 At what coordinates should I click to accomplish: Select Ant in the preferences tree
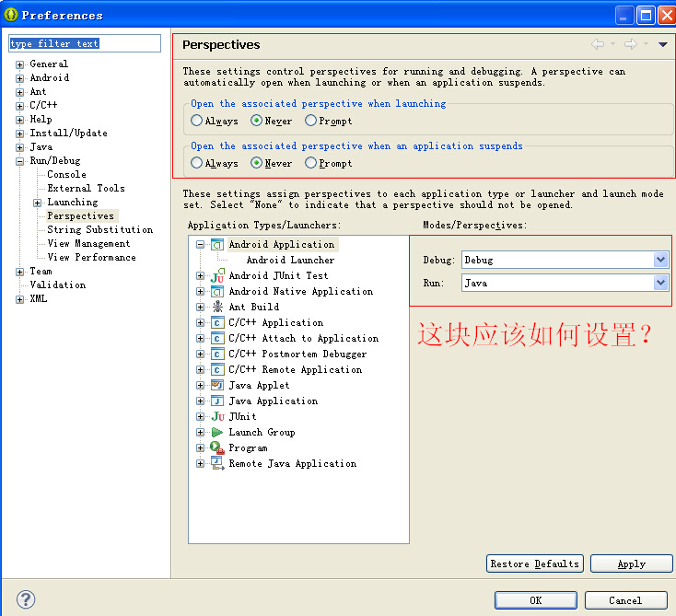tap(38, 92)
